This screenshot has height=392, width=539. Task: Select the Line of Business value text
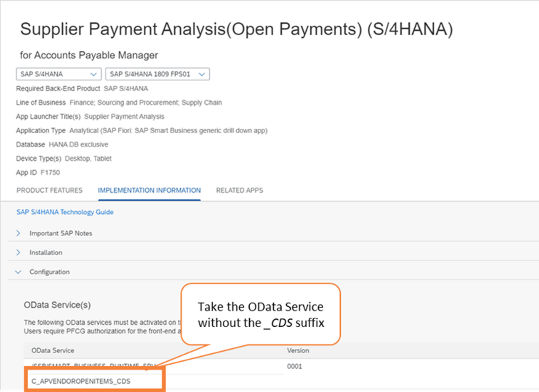click(146, 102)
